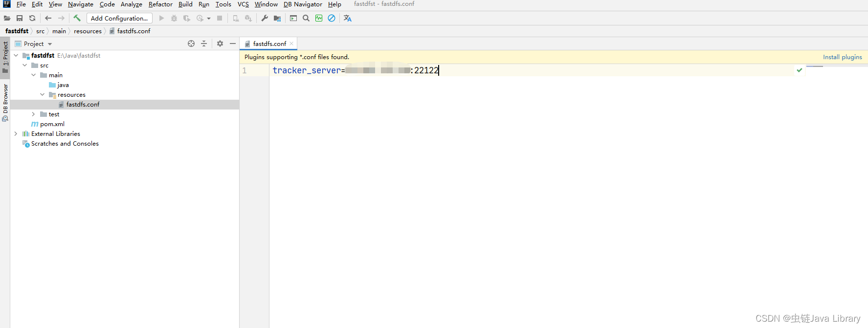
Task: Click the Translate icon in toolbar
Action: click(x=348, y=18)
